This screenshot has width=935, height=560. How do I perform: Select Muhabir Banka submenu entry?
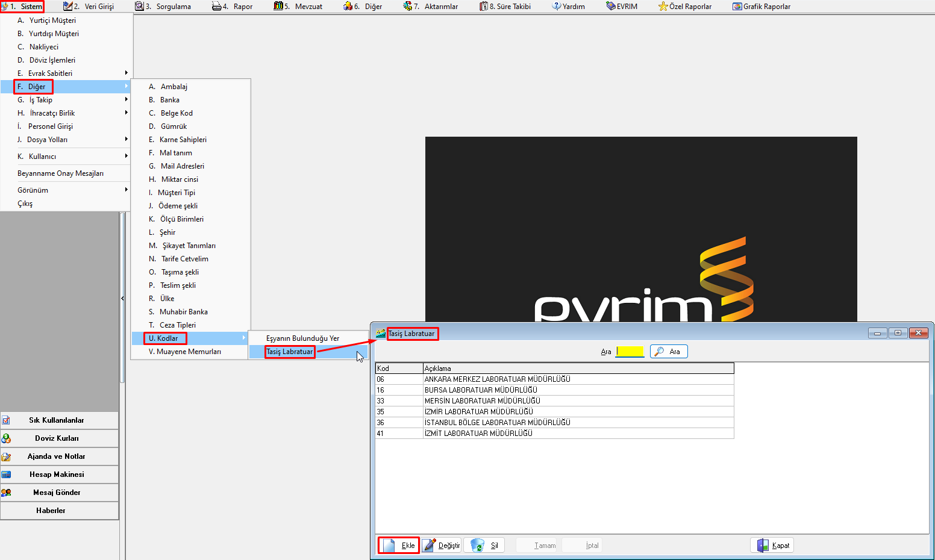(190, 312)
